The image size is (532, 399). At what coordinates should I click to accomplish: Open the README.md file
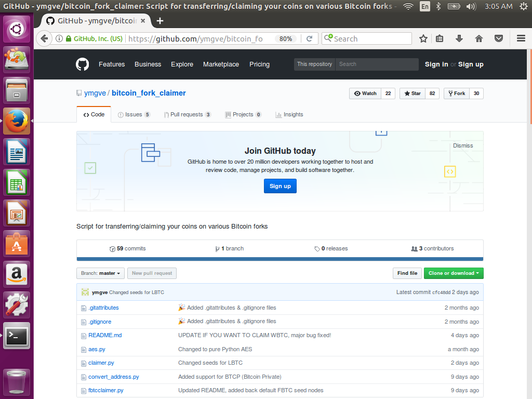[105, 335]
